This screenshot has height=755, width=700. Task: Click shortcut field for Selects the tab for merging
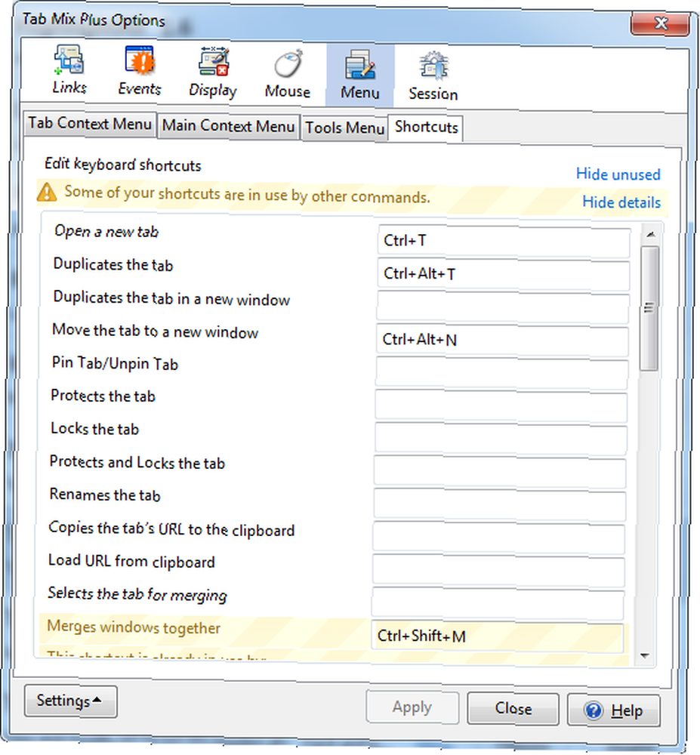[x=498, y=603]
